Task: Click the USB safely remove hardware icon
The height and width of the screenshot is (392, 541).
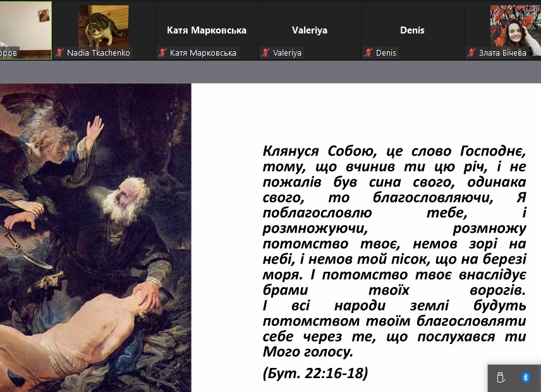Action: click(501, 377)
